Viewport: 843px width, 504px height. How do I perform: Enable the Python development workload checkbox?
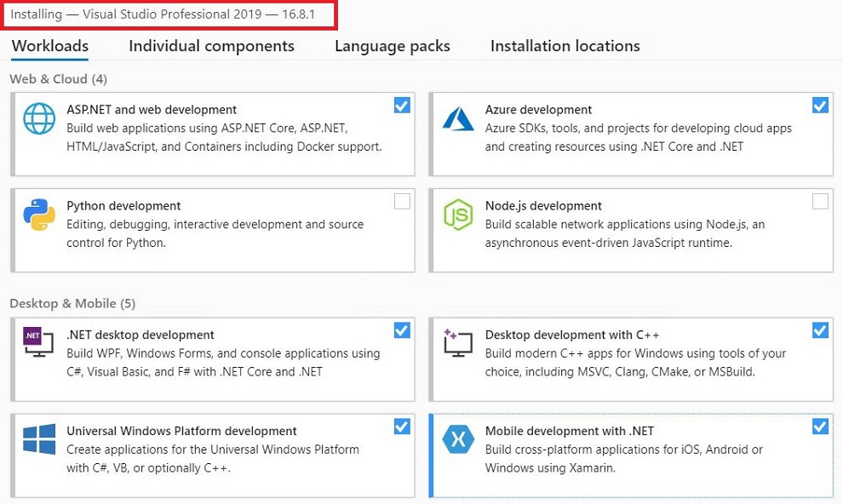click(402, 202)
